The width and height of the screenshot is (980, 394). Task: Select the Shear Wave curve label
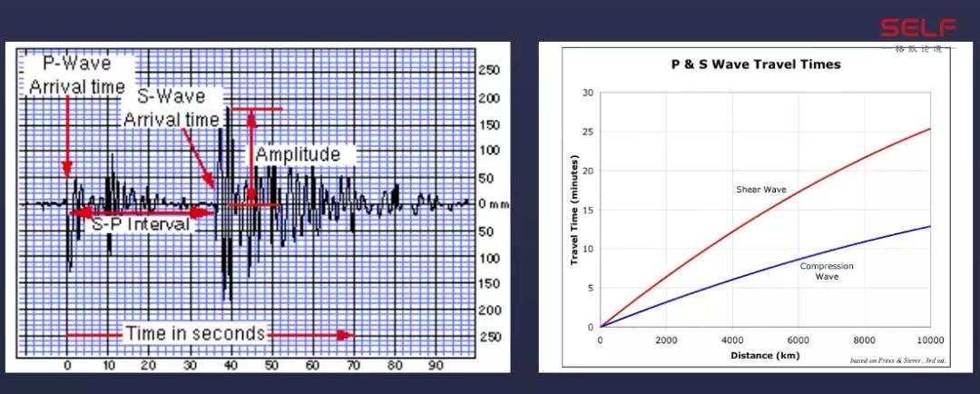tap(759, 189)
